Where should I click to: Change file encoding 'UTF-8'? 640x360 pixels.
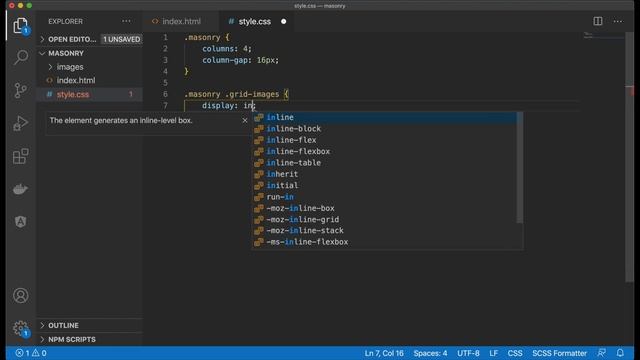468,353
